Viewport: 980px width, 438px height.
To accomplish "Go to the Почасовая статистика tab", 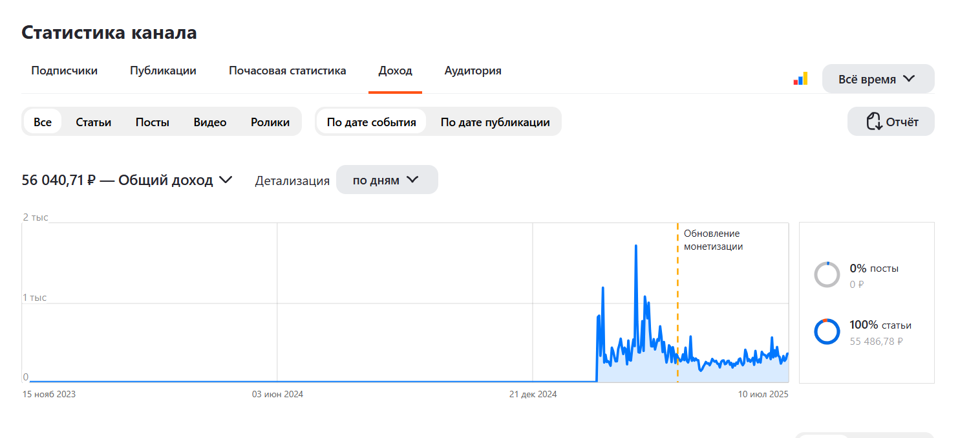I will pyautogui.click(x=287, y=71).
